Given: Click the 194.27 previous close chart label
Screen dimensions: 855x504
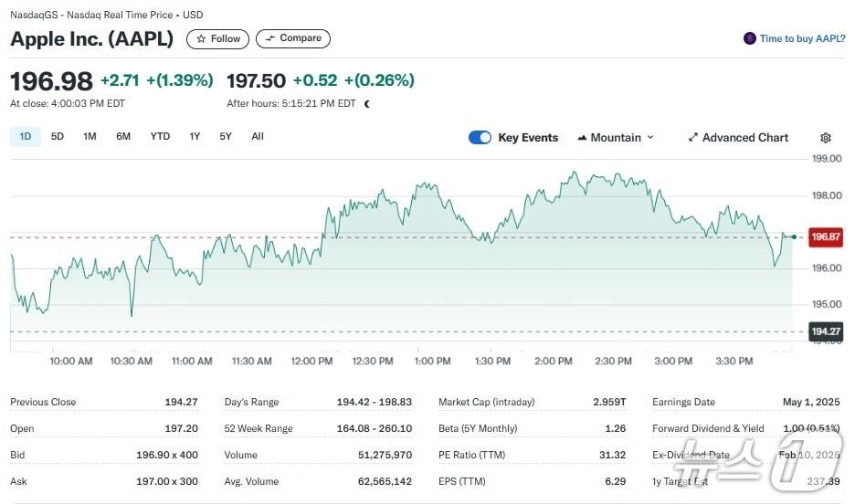Looking at the screenshot, I should 825,332.
